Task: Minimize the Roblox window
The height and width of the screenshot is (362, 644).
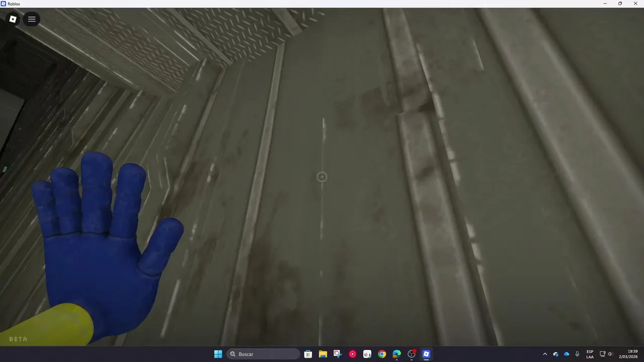Action: pyautogui.click(x=605, y=4)
